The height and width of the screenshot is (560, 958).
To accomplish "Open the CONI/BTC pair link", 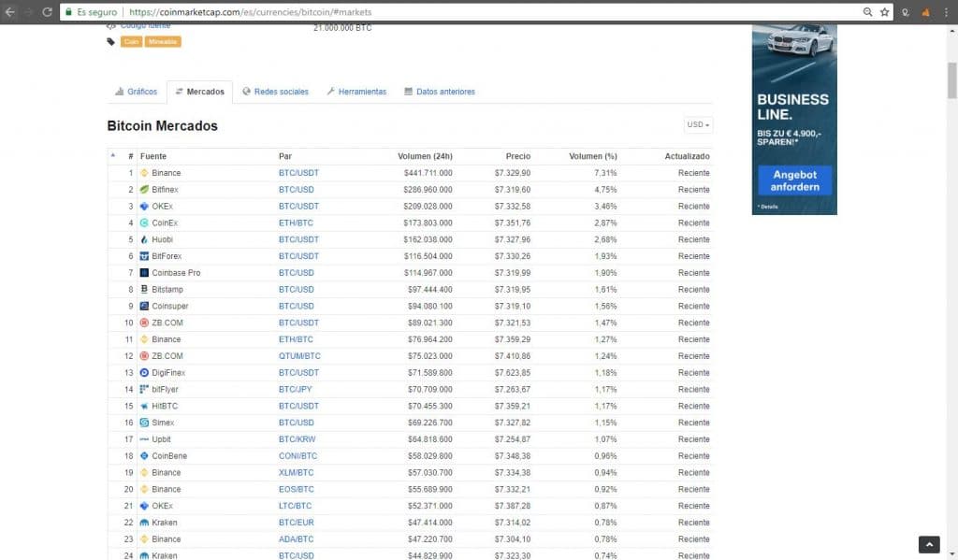I will tap(298, 455).
